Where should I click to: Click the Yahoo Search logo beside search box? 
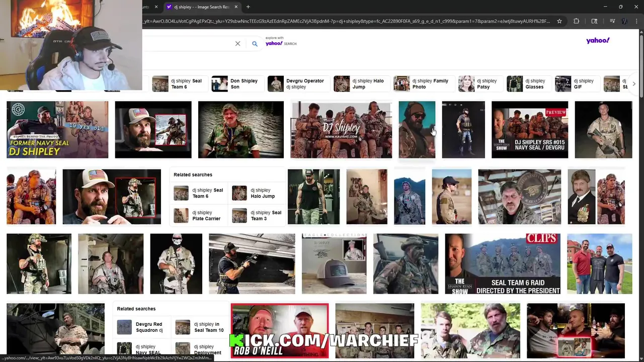click(x=281, y=43)
